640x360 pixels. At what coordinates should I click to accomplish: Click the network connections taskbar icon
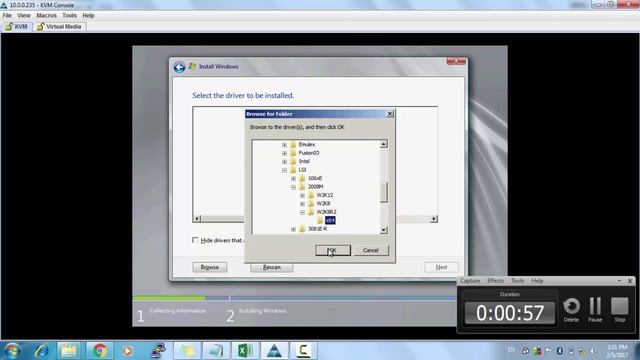158,351
